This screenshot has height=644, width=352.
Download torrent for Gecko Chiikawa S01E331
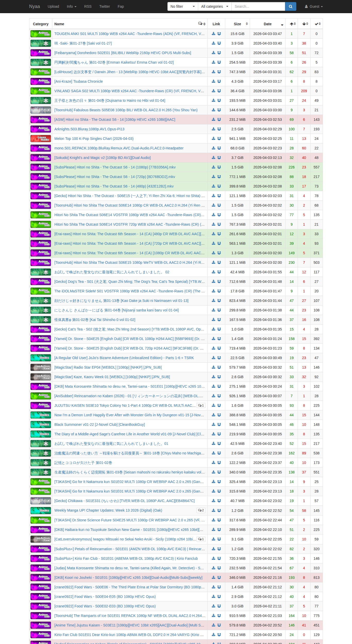(213, 501)
